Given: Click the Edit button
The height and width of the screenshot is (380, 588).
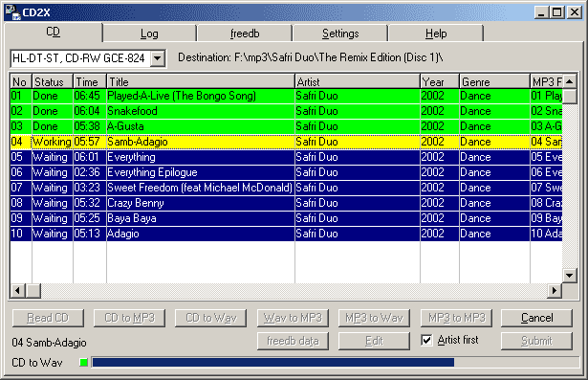Looking at the screenshot, I should click(x=374, y=341).
